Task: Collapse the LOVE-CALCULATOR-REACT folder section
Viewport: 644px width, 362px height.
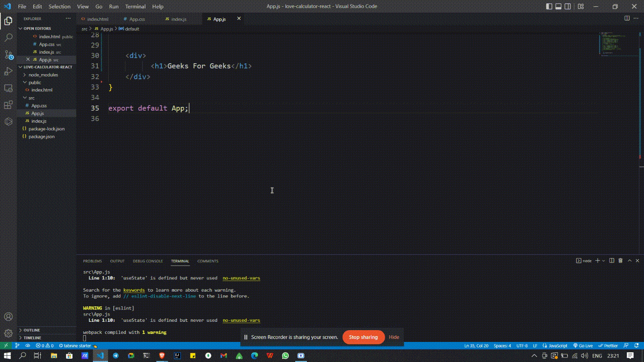Action: pyautogui.click(x=47, y=67)
